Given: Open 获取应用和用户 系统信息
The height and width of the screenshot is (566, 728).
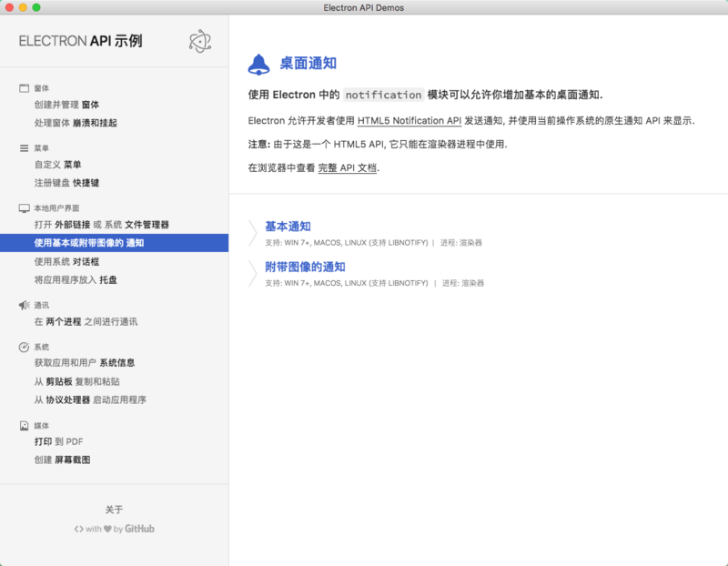Looking at the screenshot, I should point(85,363).
